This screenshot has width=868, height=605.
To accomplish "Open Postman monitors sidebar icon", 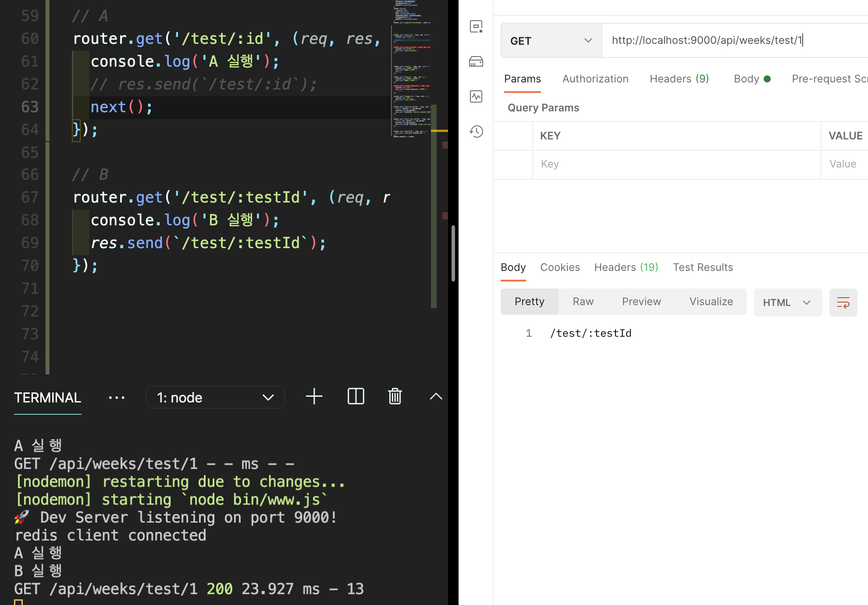I will [476, 96].
